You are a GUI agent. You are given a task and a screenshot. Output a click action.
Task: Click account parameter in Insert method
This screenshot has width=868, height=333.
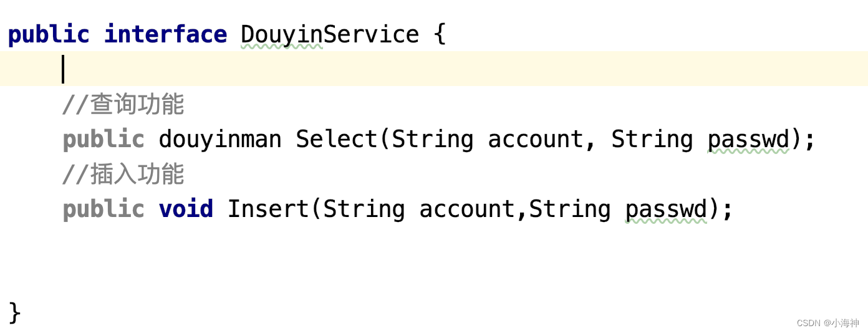pos(467,209)
